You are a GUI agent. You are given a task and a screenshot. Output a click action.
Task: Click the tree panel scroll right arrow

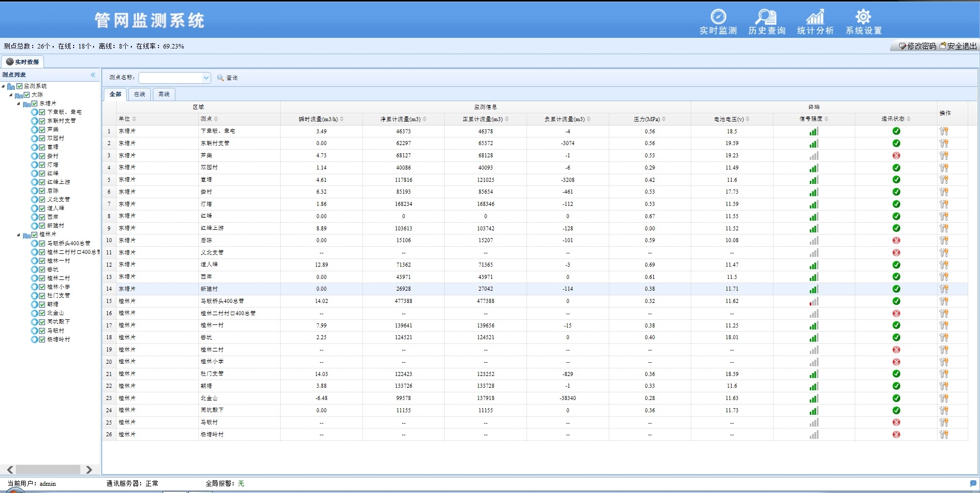[89, 469]
